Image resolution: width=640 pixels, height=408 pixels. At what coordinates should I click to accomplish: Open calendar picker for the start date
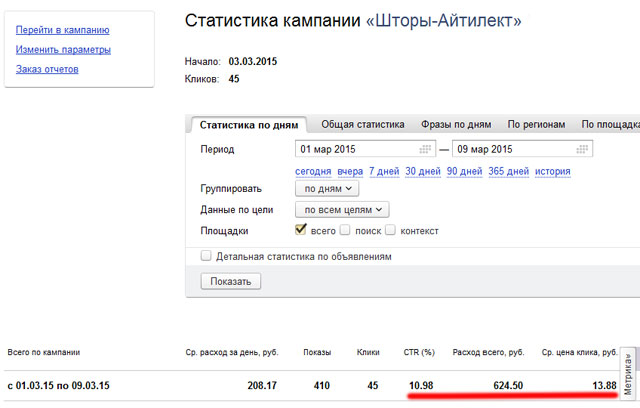coord(427,149)
